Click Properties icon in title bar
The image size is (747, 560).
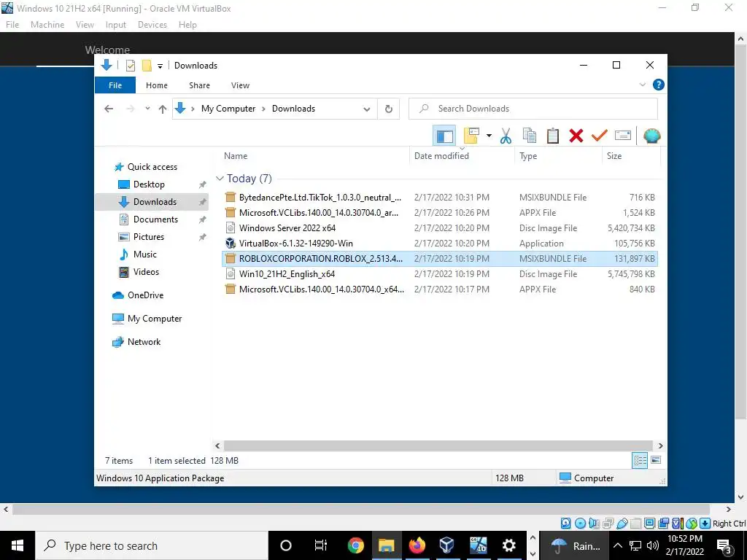[x=130, y=66]
